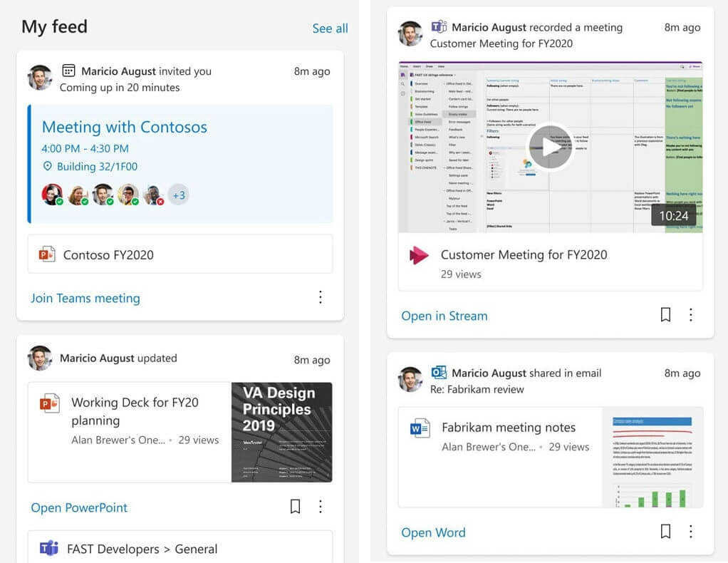Select the third attendee avatar in Contosos meeting
This screenshot has width=728, height=563.
[x=103, y=195]
